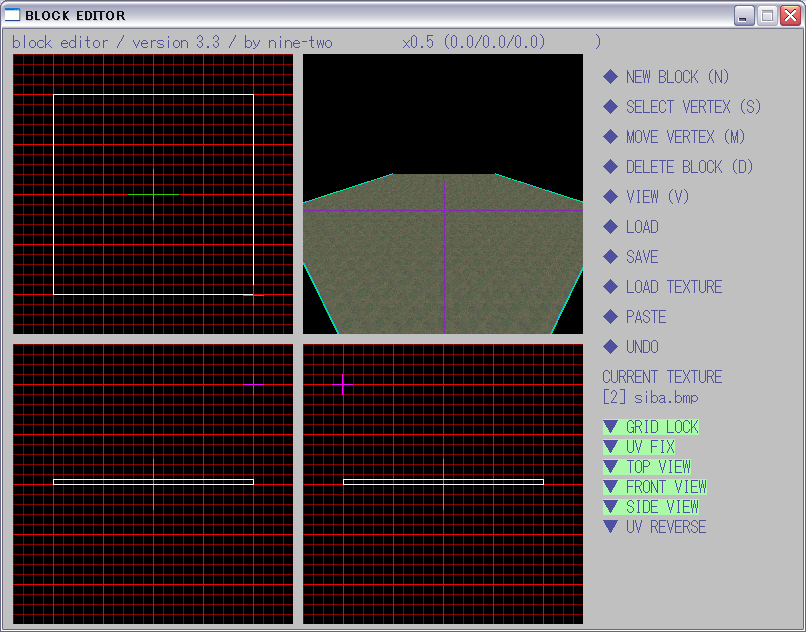Screen dimensions: 806x632
Task: Click the diamond icon next to DELETE BLOCK (D)
Action: [611, 167]
